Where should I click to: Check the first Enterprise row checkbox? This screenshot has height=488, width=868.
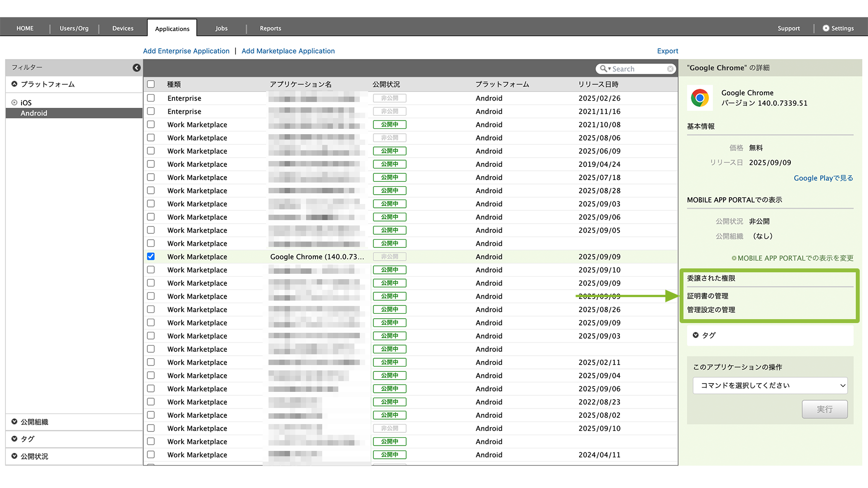point(151,98)
